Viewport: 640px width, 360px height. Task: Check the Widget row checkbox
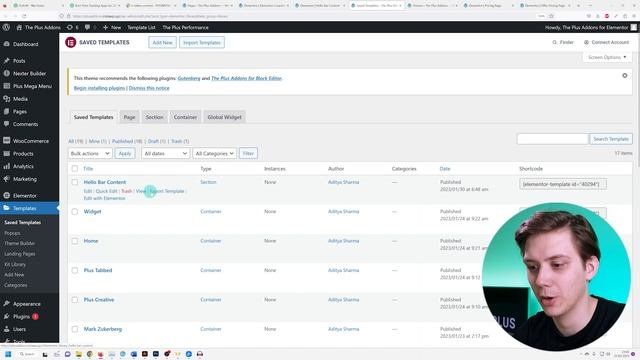pyautogui.click(x=75, y=211)
